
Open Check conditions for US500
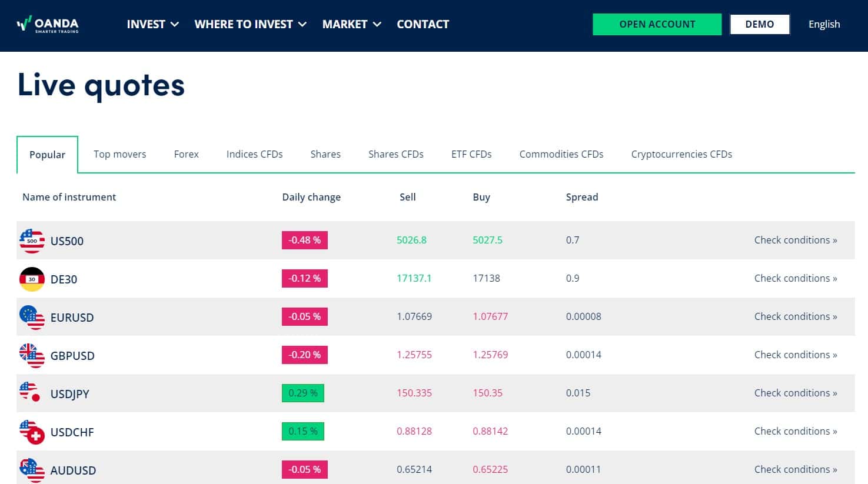click(795, 240)
